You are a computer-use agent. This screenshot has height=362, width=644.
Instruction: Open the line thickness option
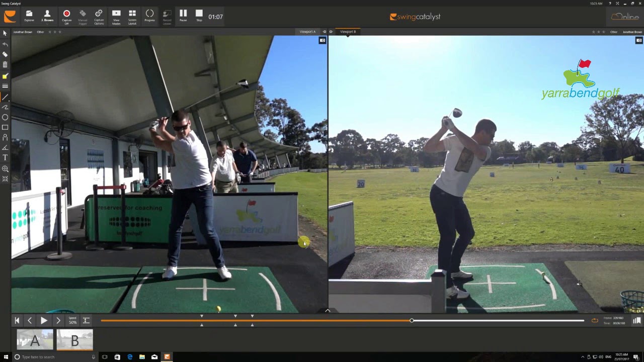5,86
